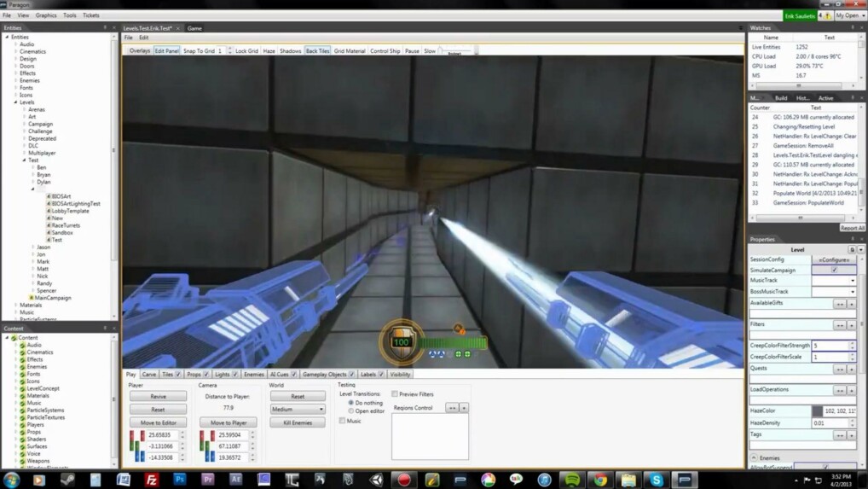The image size is (868, 489).
Task: Open FileZilla from the taskbar
Action: pyautogui.click(x=151, y=480)
